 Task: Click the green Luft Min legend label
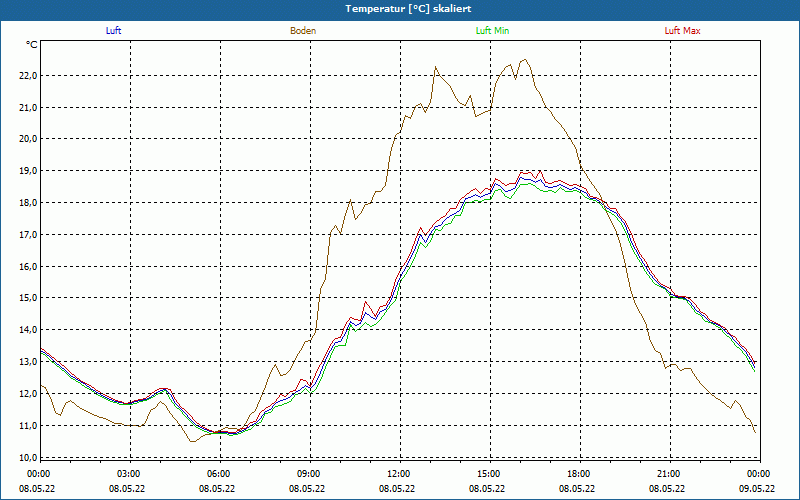coord(492,31)
